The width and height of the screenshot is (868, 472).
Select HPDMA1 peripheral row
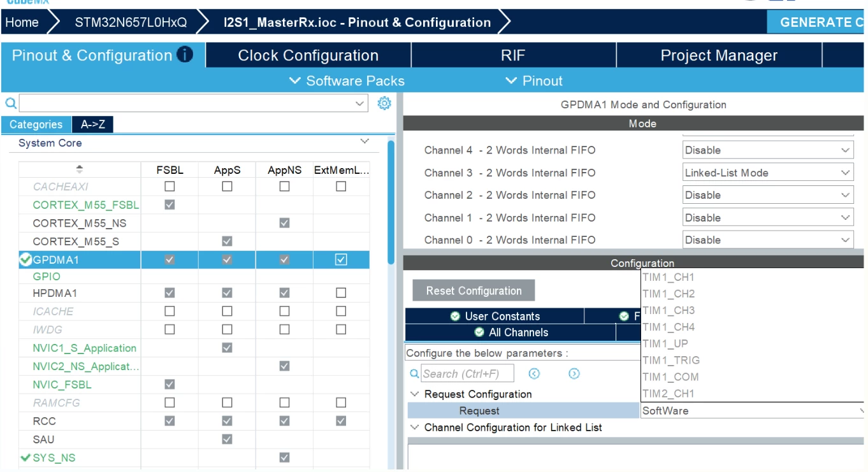click(194, 293)
